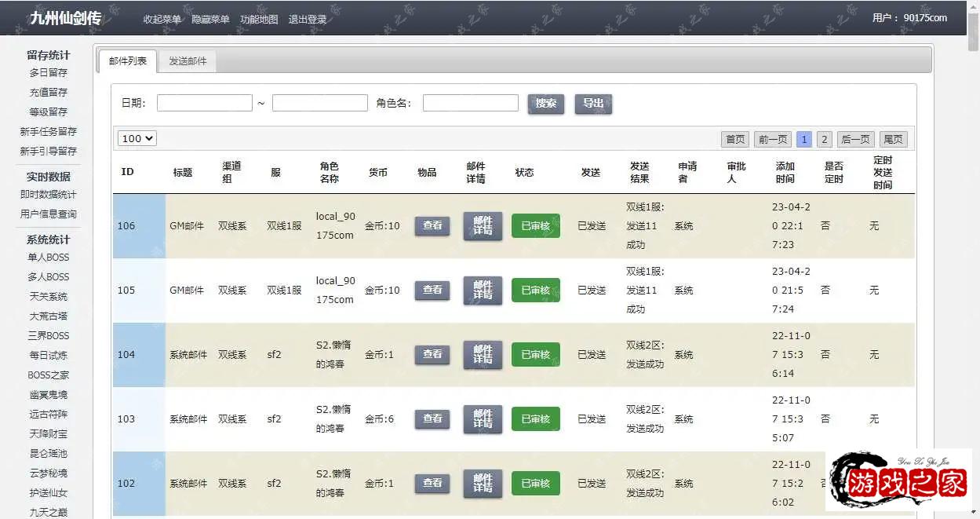Image resolution: width=980 pixels, height=519 pixels.
Task: Select 多日留存 in the sidebar
Action: (49, 73)
